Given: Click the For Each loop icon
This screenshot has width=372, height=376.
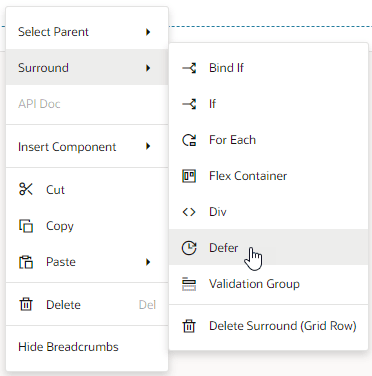Looking at the screenshot, I should coord(189,140).
